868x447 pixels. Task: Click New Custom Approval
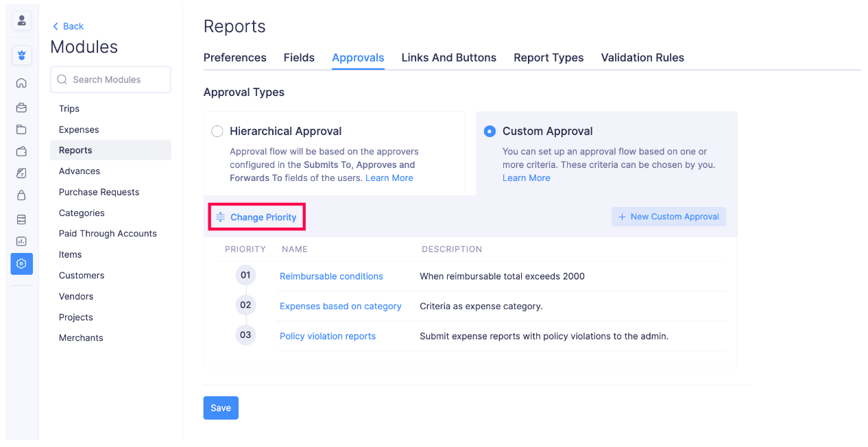coord(668,216)
